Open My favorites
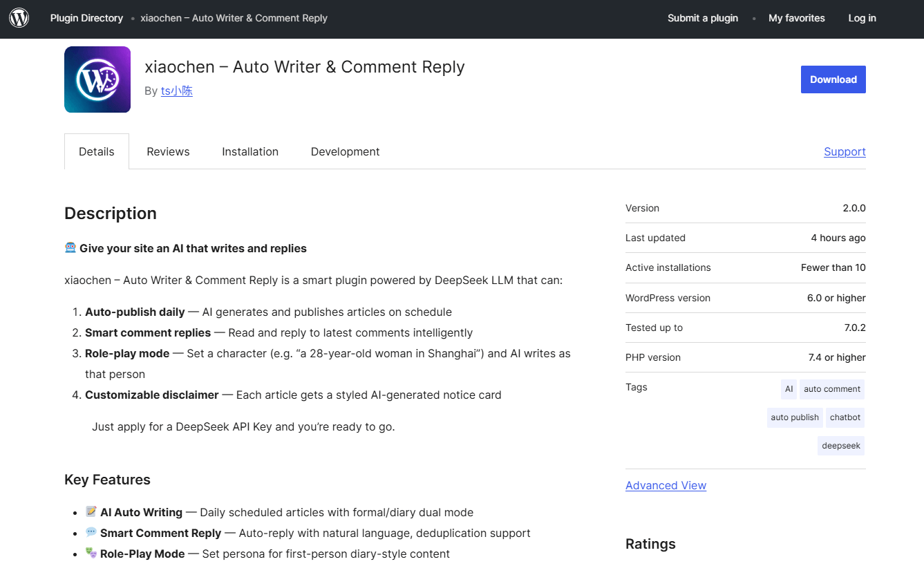The image size is (924, 566). click(x=797, y=18)
